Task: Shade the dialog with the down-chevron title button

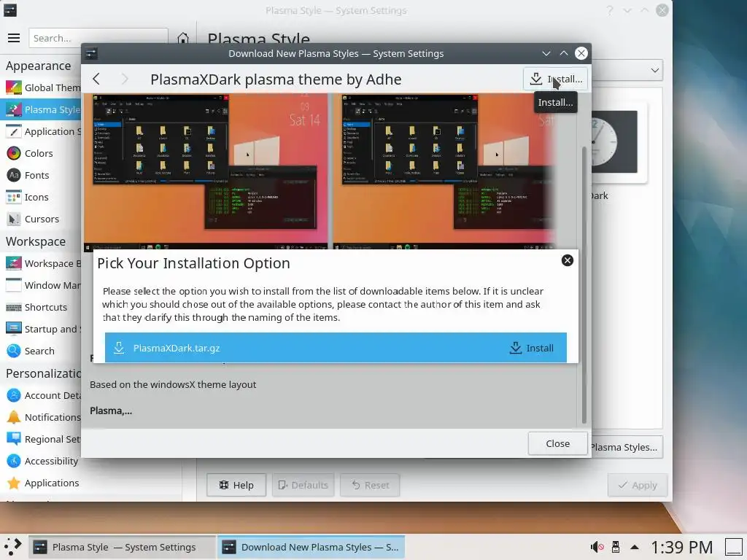Action: [546, 53]
